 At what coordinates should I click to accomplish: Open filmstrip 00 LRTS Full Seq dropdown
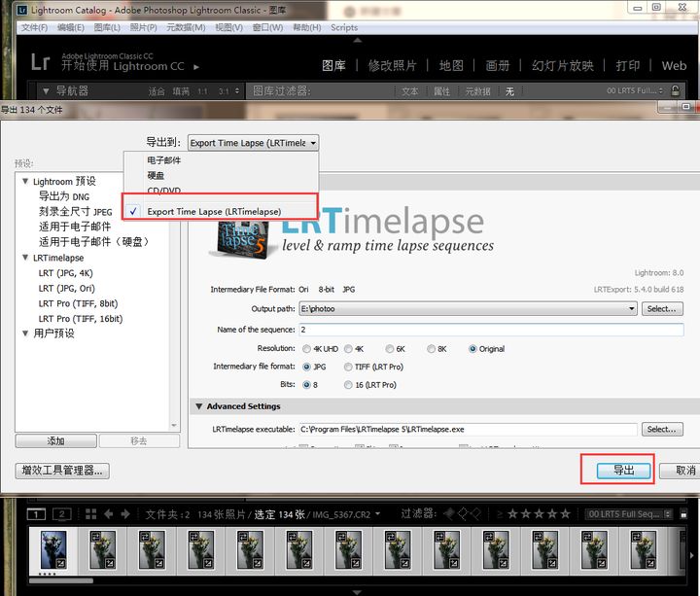click(x=629, y=514)
